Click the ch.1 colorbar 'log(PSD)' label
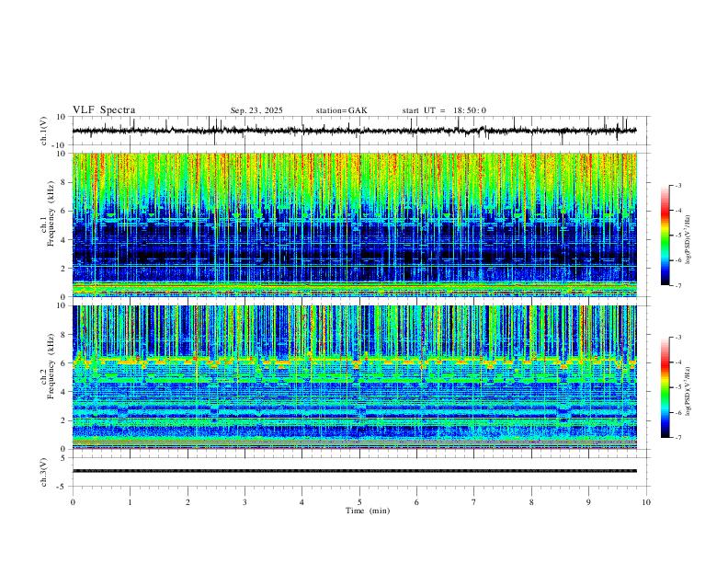This screenshot has width=728, height=563. tap(688, 240)
